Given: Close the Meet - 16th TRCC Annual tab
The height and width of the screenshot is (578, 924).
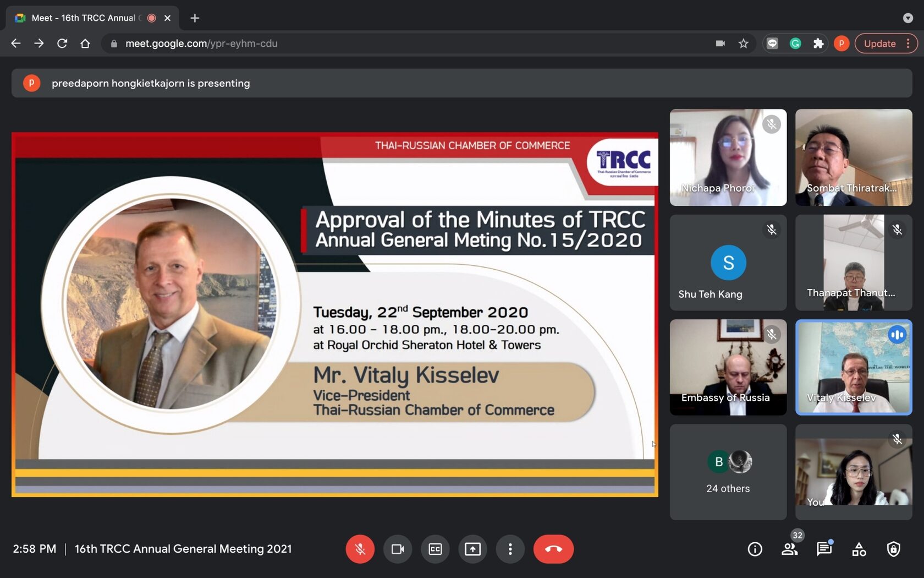Looking at the screenshot, I should (168, 18).
